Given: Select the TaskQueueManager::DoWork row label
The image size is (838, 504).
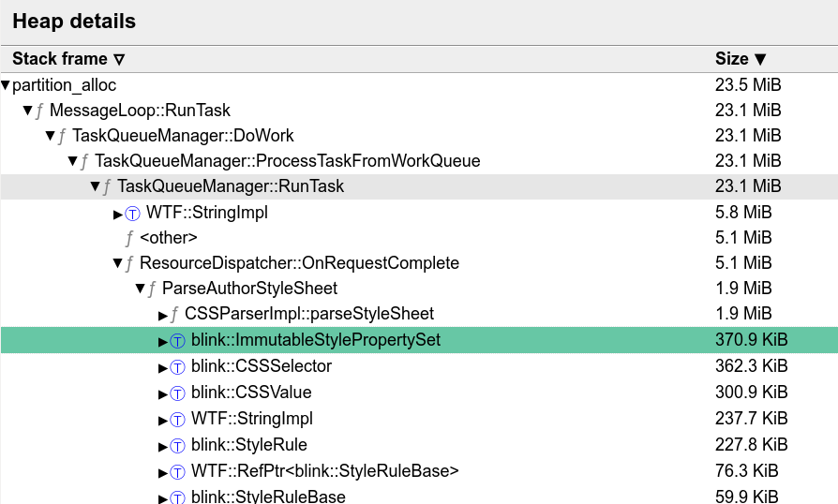Looking at the screenshot, I should click(x=183, y=135).
